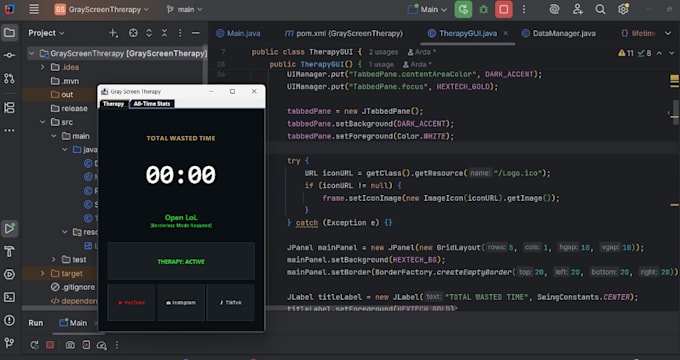Open the AI Assistant swirl icon

(554, 9)
